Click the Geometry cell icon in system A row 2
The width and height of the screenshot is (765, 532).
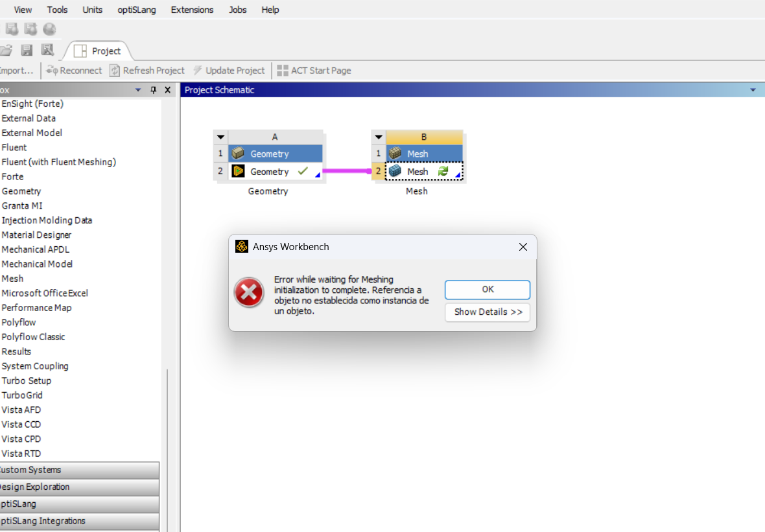[238, 171]
